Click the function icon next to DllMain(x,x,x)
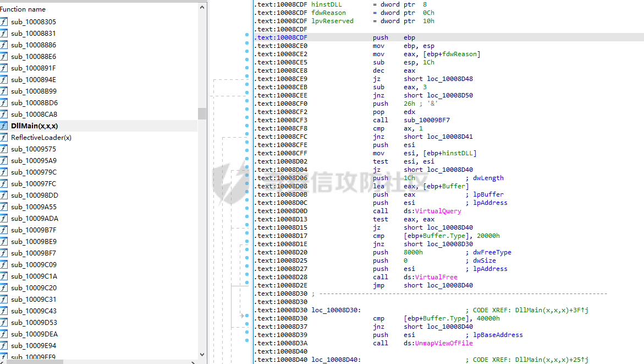 (4, 126)
